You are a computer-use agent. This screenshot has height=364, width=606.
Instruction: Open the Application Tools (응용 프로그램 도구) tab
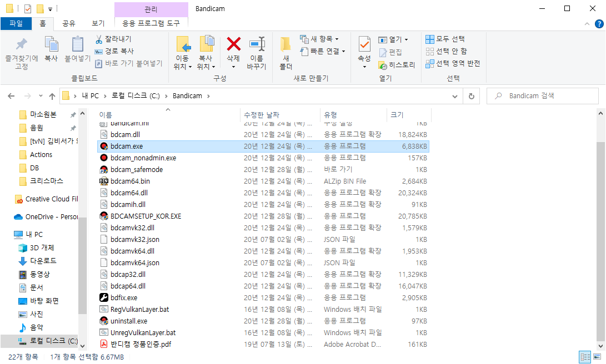click(151, 23)
